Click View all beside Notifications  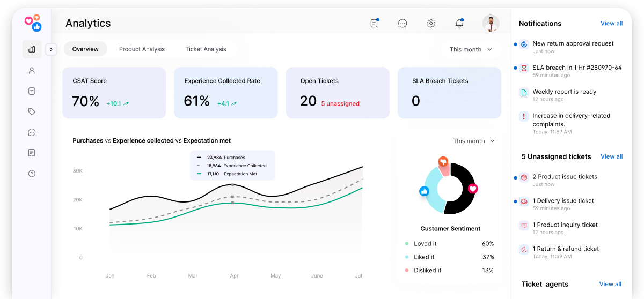tap(611, 24)
